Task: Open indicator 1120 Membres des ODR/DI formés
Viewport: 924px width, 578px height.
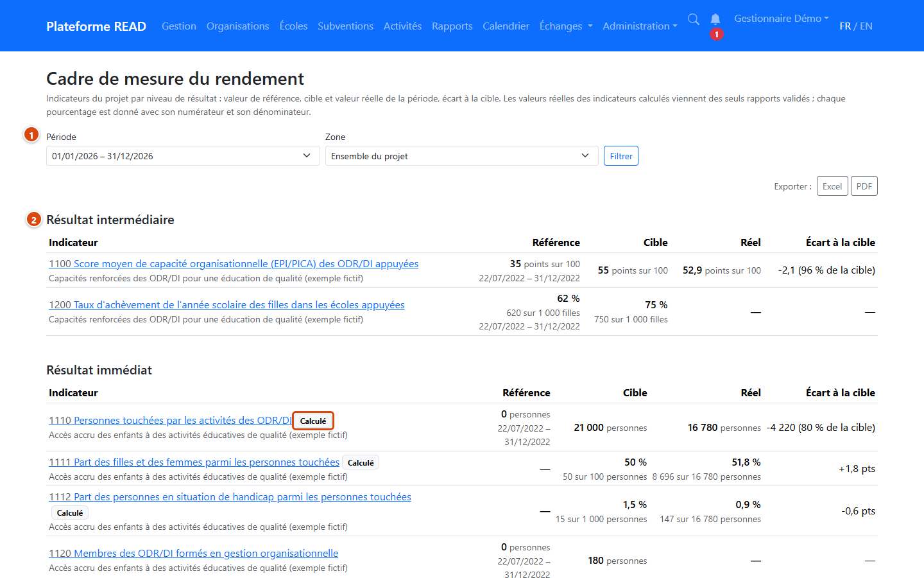Action: click(x=193, y=554)
